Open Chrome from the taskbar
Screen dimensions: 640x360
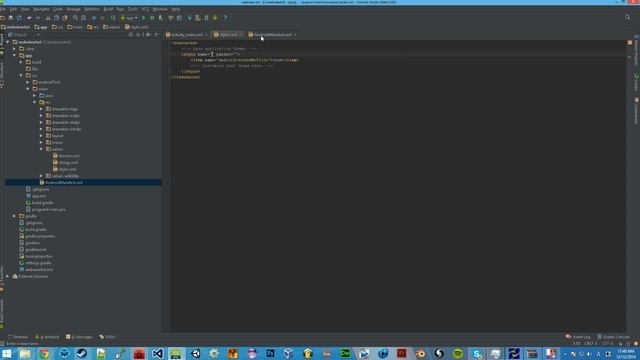click(44, 353)
